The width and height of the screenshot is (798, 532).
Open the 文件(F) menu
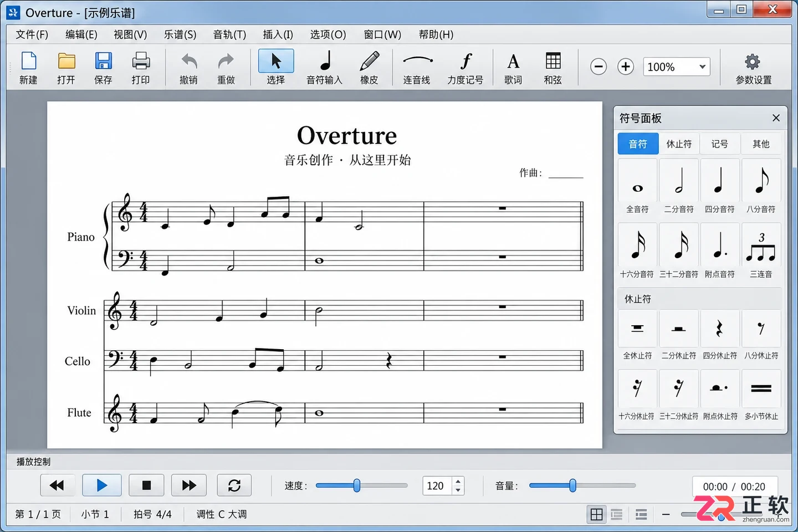coord(32,34)
